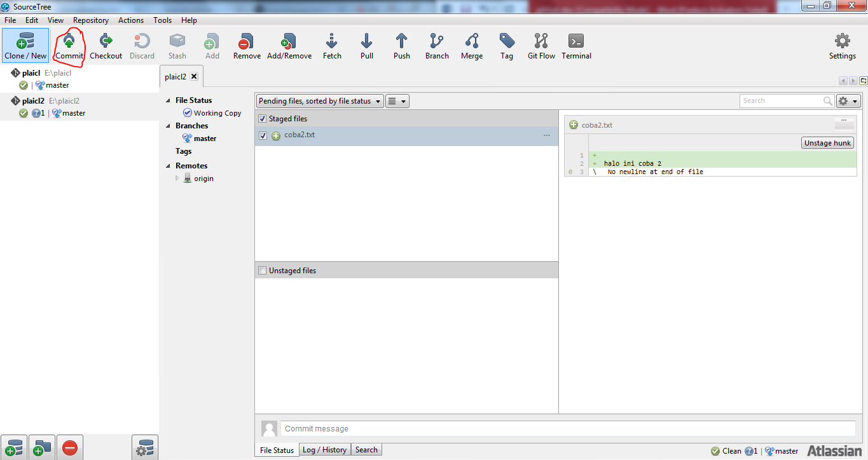Image resolution: width=868 pixels, height=460 pixels.
Task: Open the list view mode dropdown
Action: point(397,101)
